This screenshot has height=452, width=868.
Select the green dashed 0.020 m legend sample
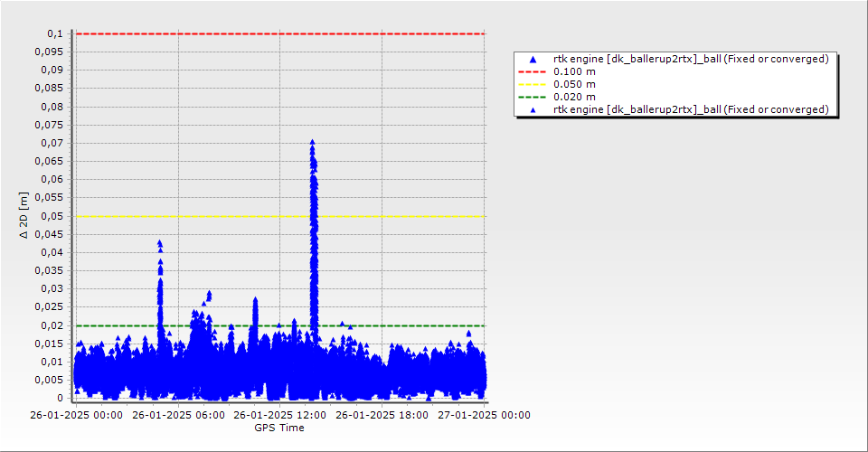(x=533, y=98)
